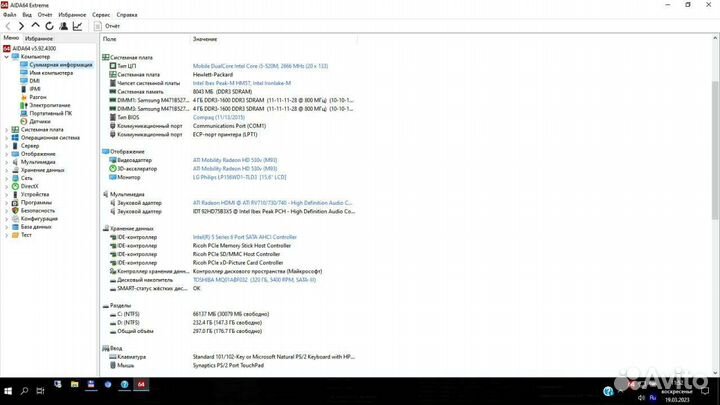Open the benchmark graph toolbar icon
The width and height of the screenshot is (720, 405).
click(x=78, y=26)
